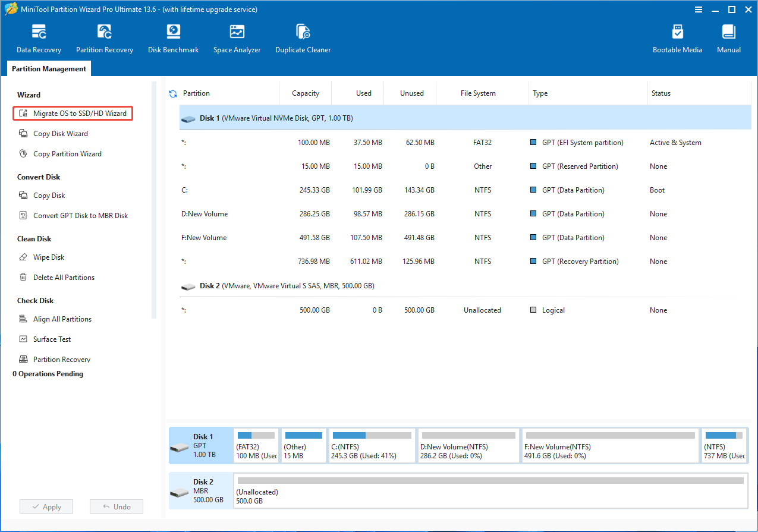Click the Active & System status cell
This screenshot has width=758, height=532.
(675, 143)
